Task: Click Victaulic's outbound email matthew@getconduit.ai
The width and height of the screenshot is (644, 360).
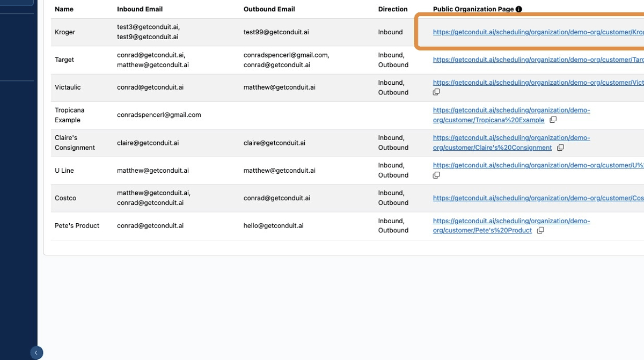Action: pos(279,87)
